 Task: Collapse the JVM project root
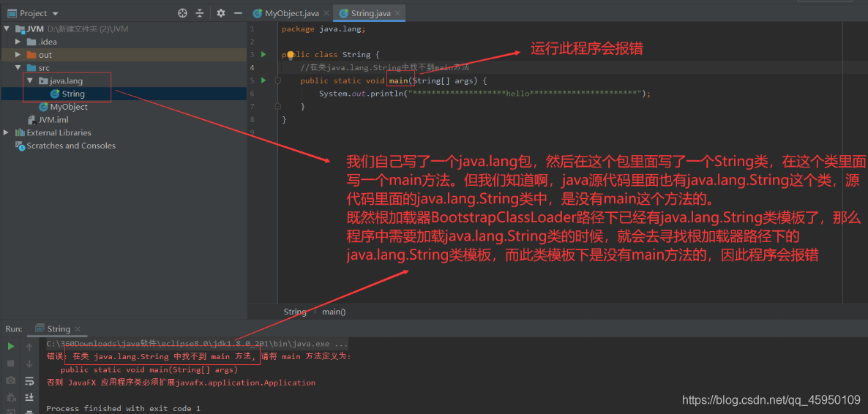(x=7, y=29)
